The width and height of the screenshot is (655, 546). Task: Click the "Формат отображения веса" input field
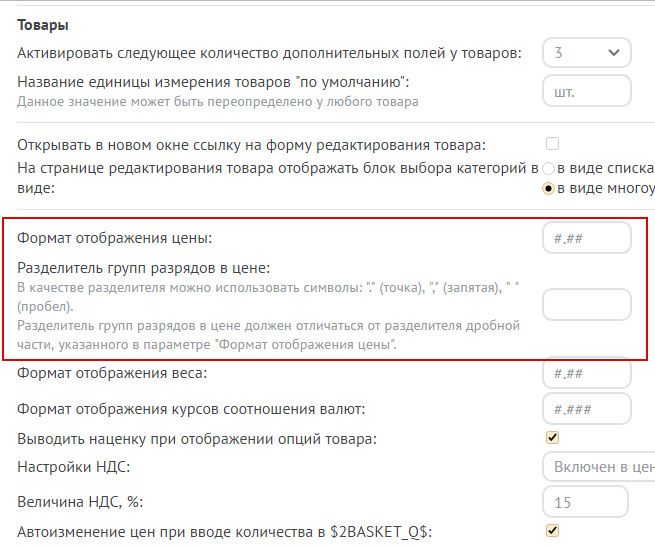[586, 374]
